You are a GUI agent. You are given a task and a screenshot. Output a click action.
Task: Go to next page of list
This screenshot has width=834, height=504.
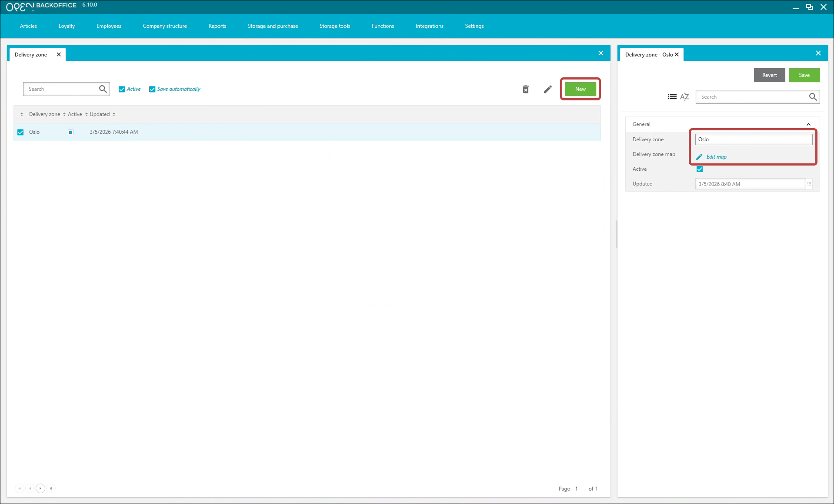(40, 488)
